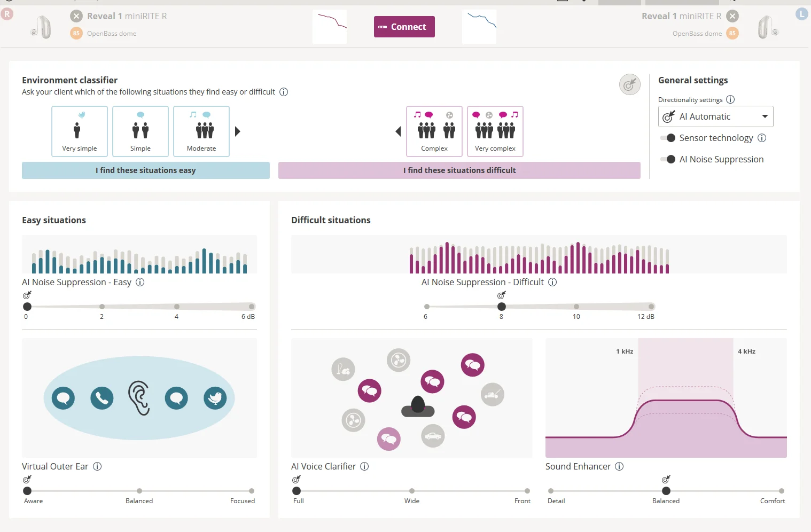Image resolution: width=811 pixels, height=532 pixels.
Task: Set Virtual Outer Ear to Focused
Action: tap(252, 491)
